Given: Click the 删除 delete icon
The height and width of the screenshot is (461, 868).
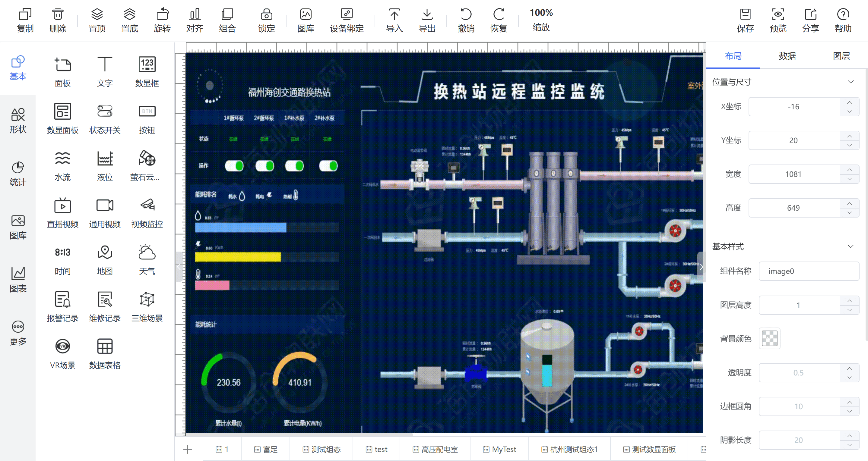Looking at the screenshot, I should pos(58,20).
